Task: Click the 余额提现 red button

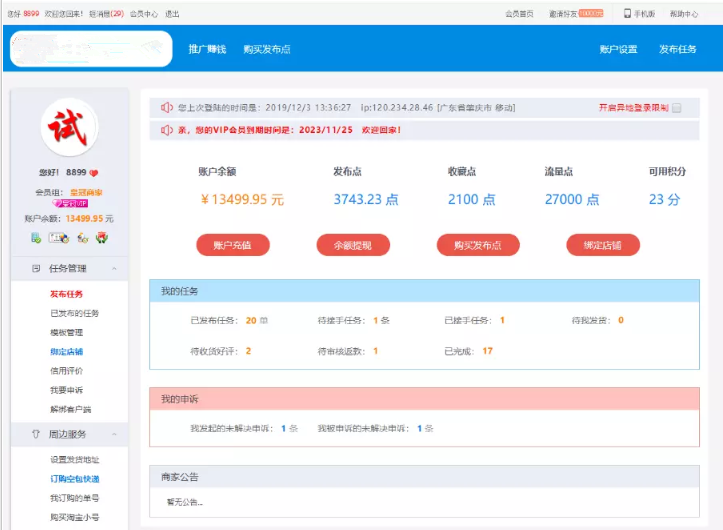Action: coord(353,245)
